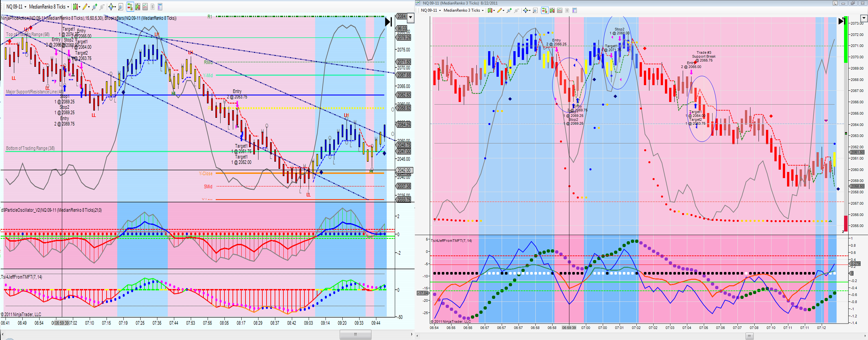This screenshot has height=340, width=868.
Task: Open chart style candles icon in 3 Ticks chart
Action: (x=490, y=10)
